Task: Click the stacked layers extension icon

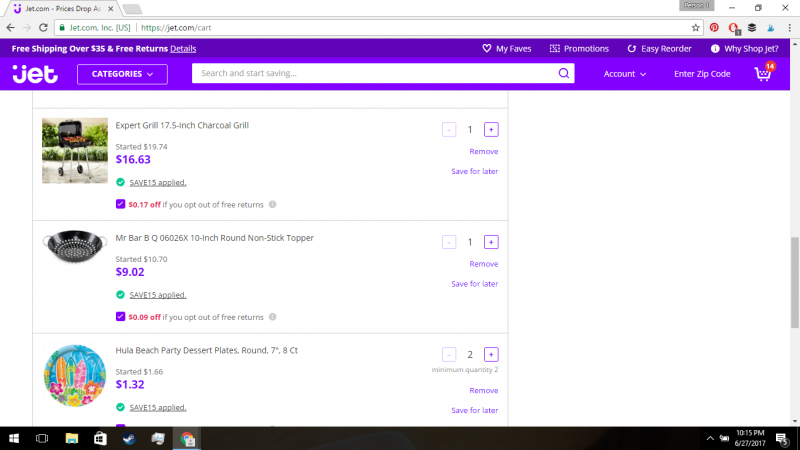Action: tap(752, 28)
